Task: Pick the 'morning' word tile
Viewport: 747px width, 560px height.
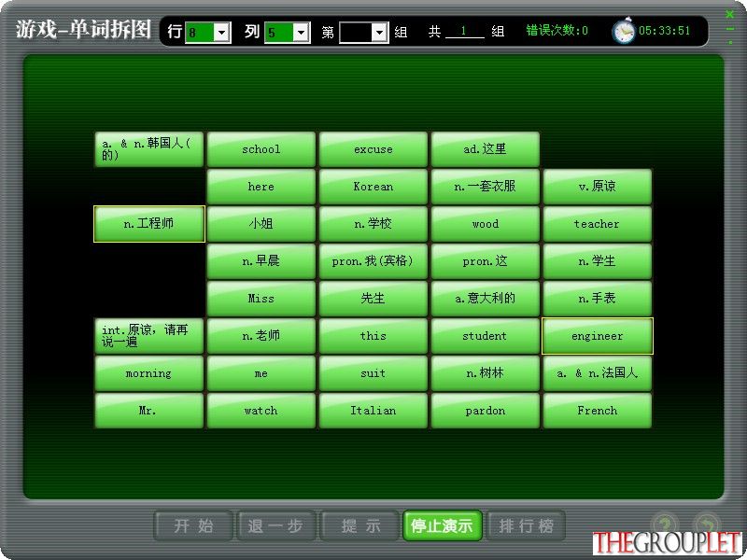Action: (x=149, y=373)
